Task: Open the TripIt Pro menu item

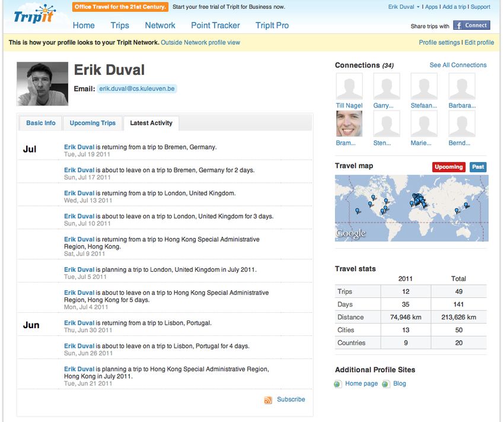Action: [x=272, y=26]
